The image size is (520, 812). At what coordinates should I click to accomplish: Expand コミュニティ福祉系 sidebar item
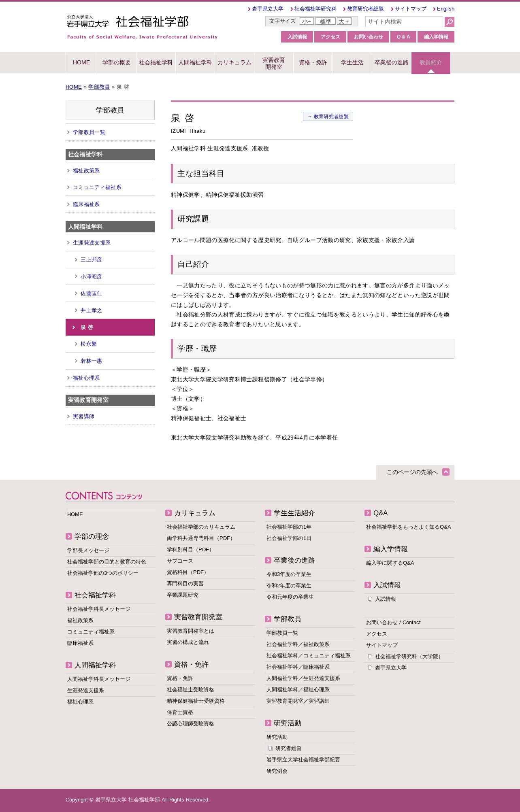pyautogui.click(x=110, y=187)
